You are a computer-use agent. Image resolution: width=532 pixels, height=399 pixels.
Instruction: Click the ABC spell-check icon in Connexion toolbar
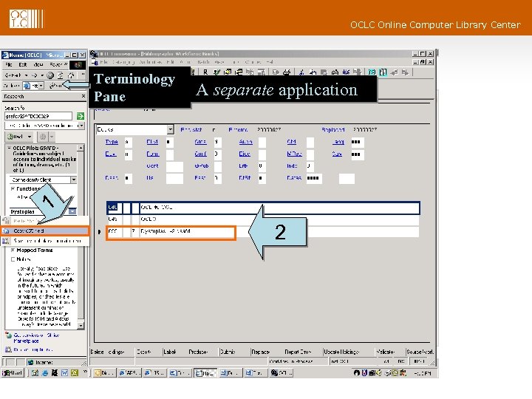click(346, 72)
